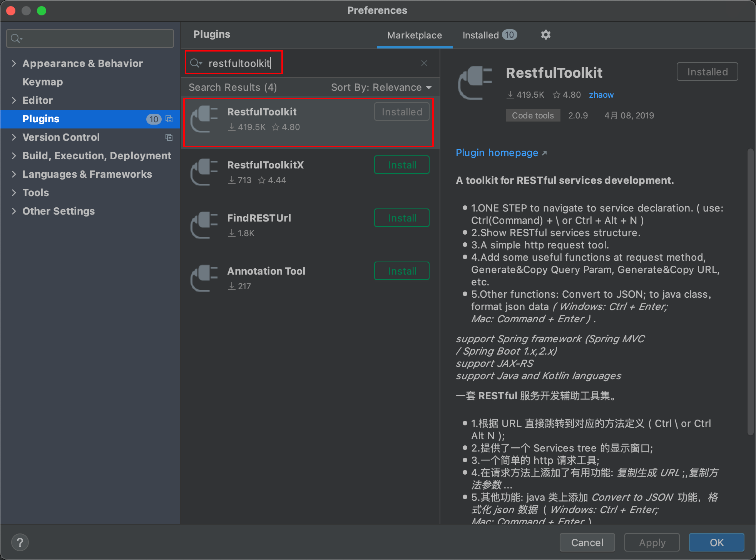Click the download count icon in detail panel
Viewport: 756px width, 560px height.
click(x=510, y=95)
